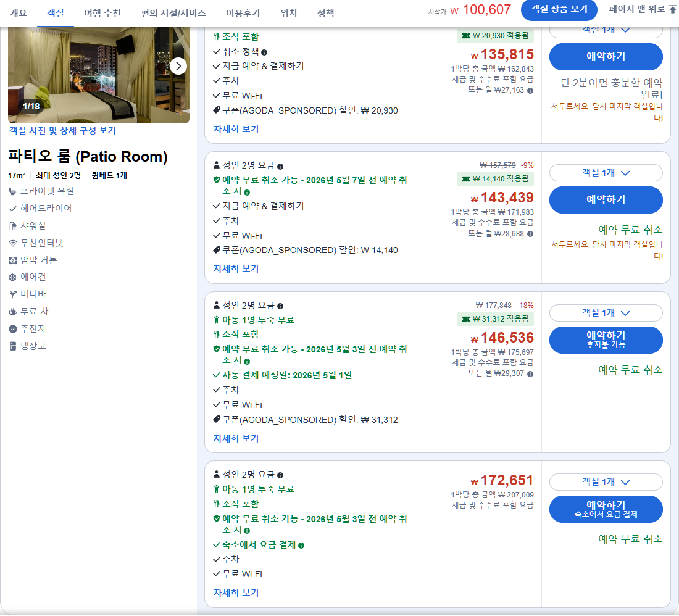
Task: Click 파티오 룸 (Patio Room) heading
Action: (x=88, y=156)
